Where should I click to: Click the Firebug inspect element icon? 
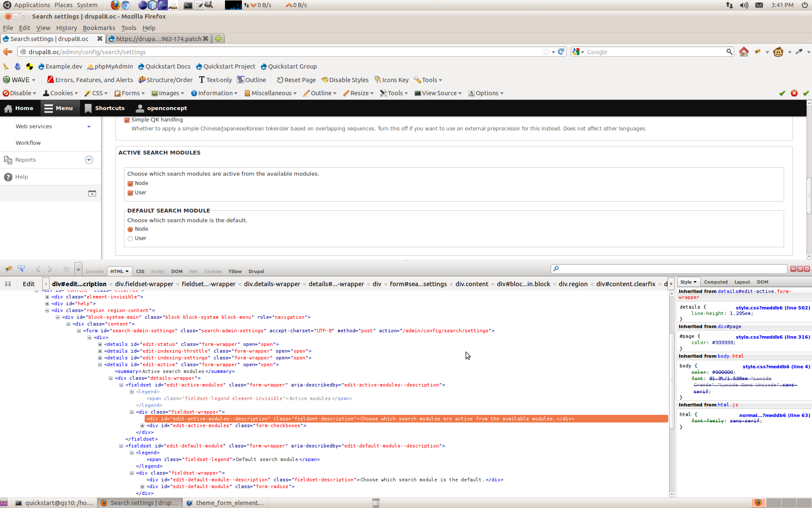click(21, 269)
